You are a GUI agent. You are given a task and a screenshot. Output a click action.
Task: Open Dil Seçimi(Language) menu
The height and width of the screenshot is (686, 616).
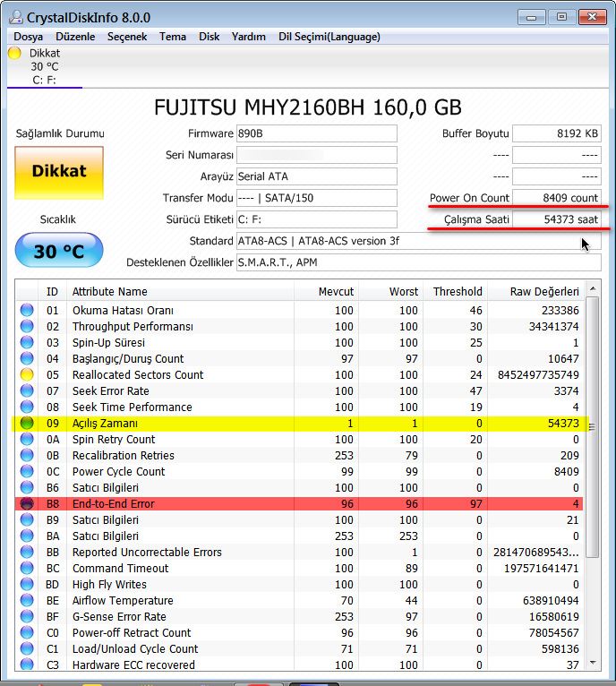point(329,37)
